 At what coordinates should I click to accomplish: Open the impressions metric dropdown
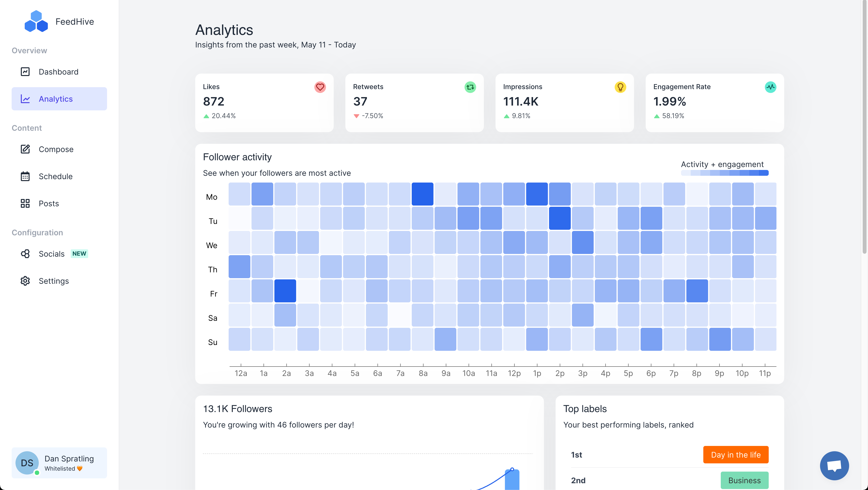620,87
